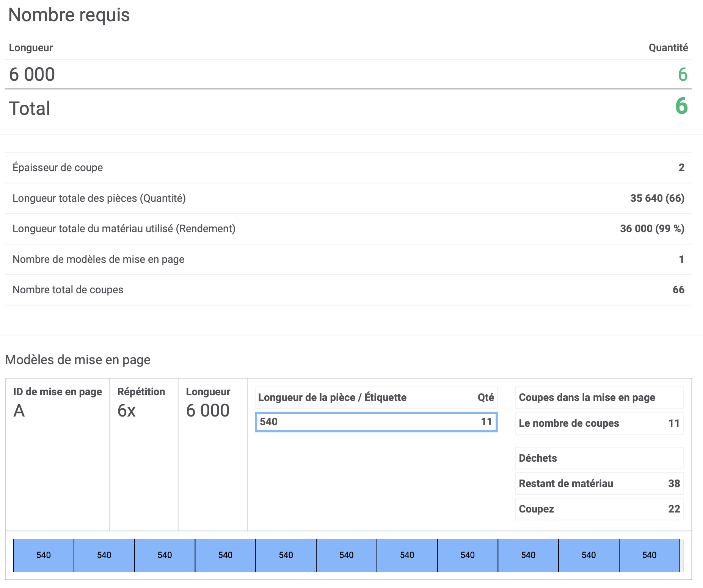The image size is (703, 588).
Task: Click the "Nombre requis" heading
Action: tap(69, 15)
